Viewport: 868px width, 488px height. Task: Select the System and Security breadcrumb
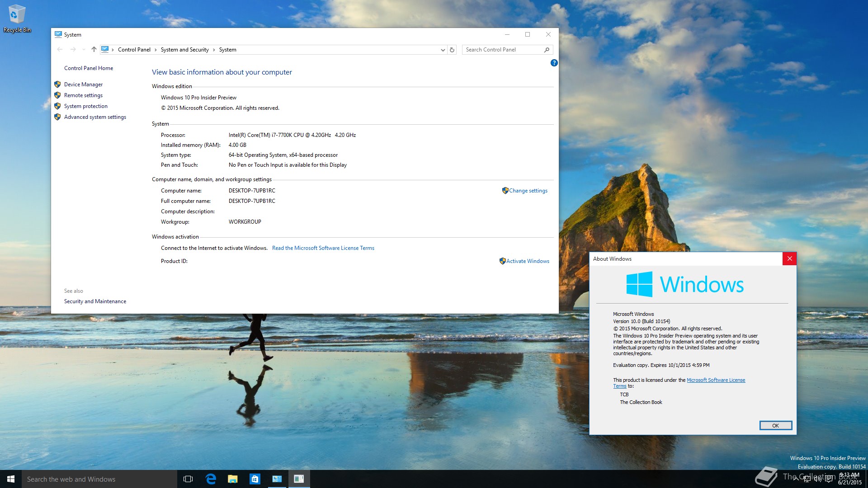[x=184, y=50]
